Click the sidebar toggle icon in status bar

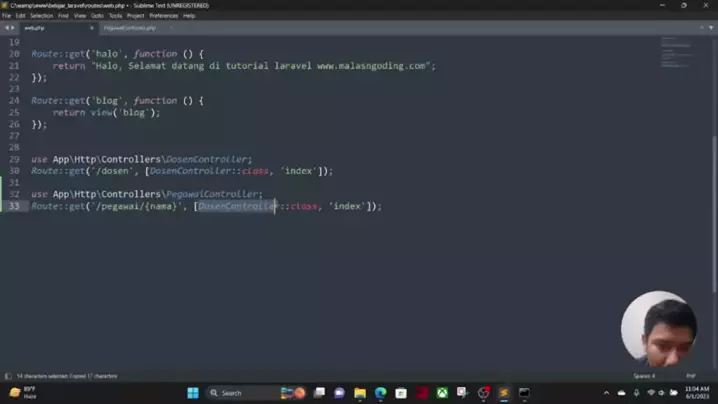pos(7,376)
